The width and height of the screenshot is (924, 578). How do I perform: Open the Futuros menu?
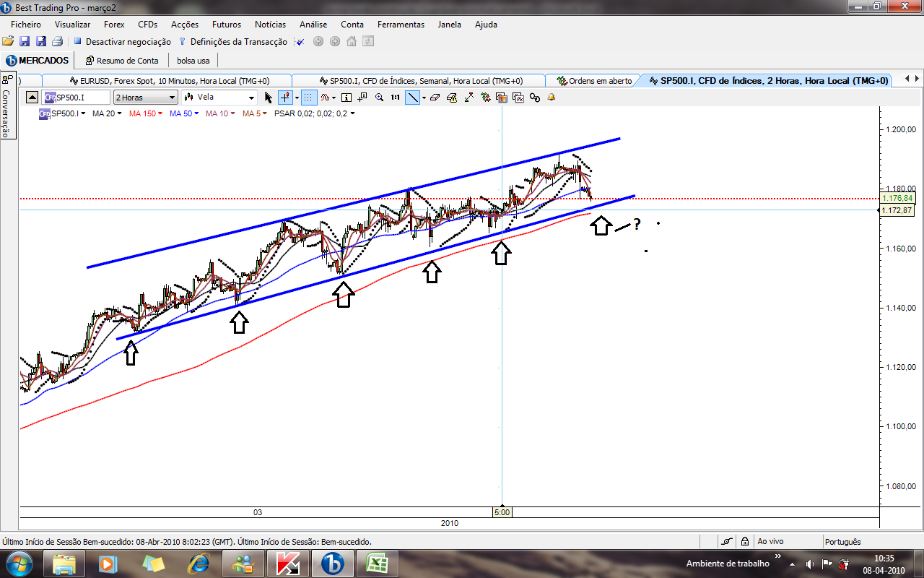tap(227, 24)
